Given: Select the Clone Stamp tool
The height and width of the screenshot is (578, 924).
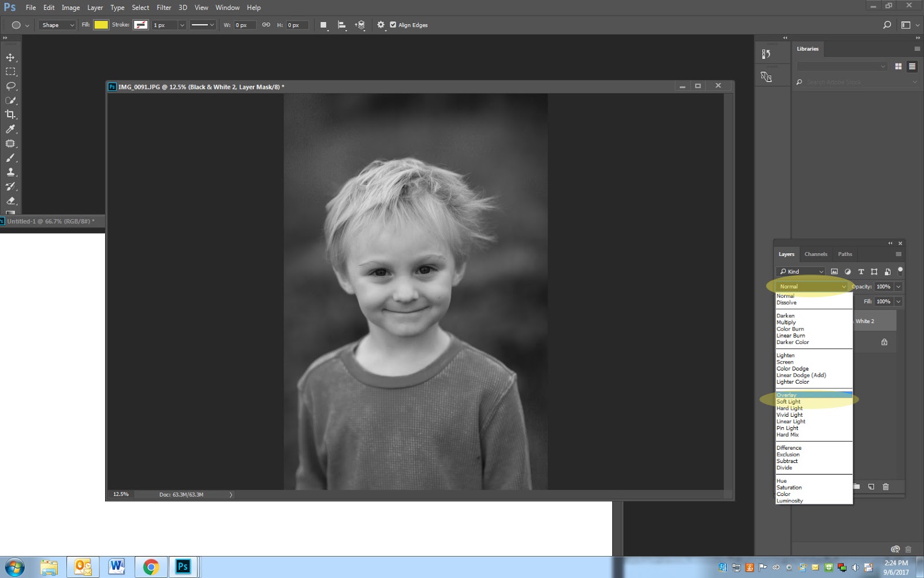Looking at the screenshot, I should click(9, 172).
